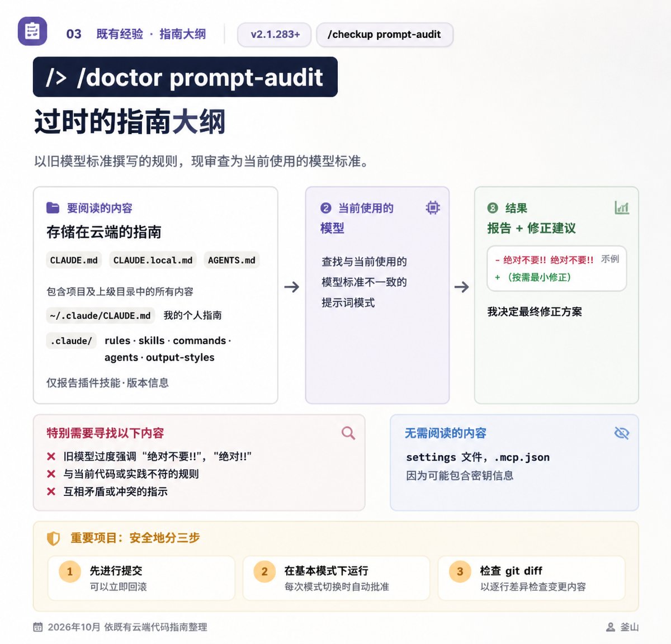Click the number 2 badge beside 当前使用的
The image size is (671, 644).
326,208
